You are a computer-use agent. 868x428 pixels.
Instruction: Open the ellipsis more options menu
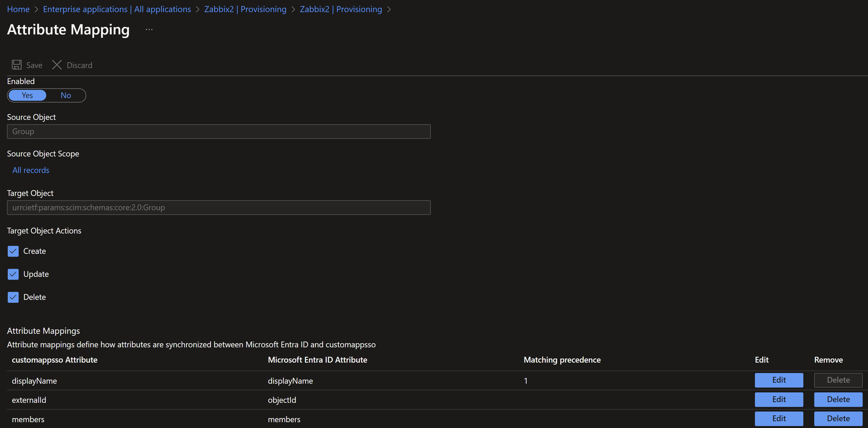149,30
